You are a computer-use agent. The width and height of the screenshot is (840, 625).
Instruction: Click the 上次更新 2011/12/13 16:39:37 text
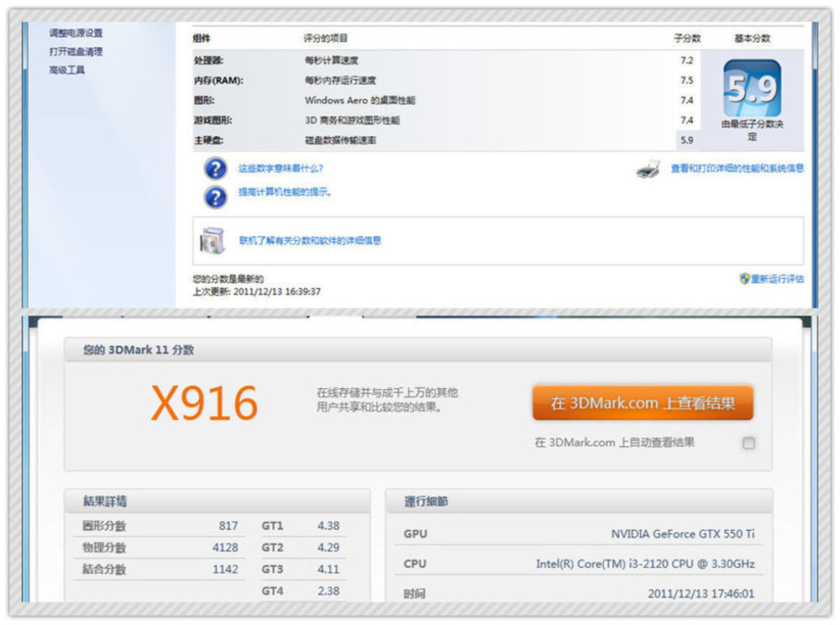(256, 291)
